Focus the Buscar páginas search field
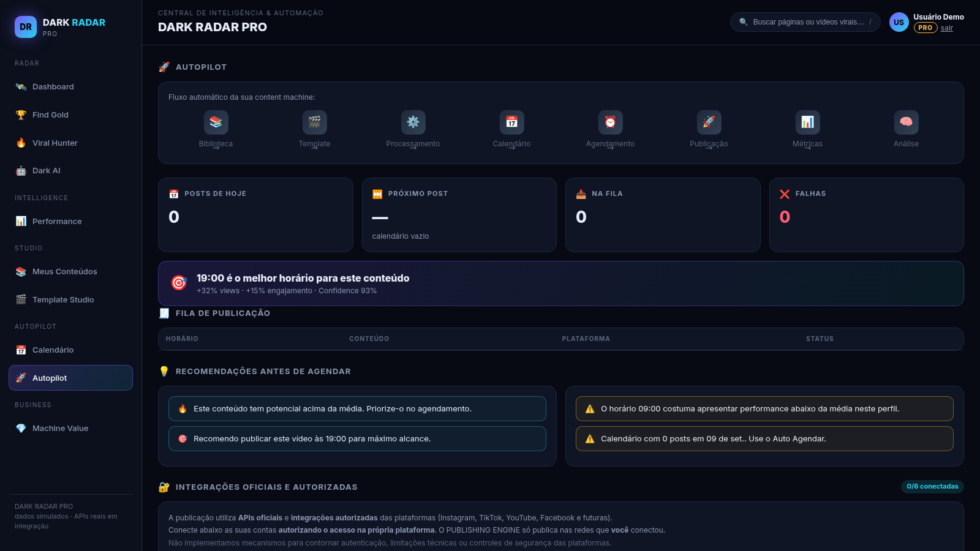Screen dimensions: 980x551 coord(805,22)
